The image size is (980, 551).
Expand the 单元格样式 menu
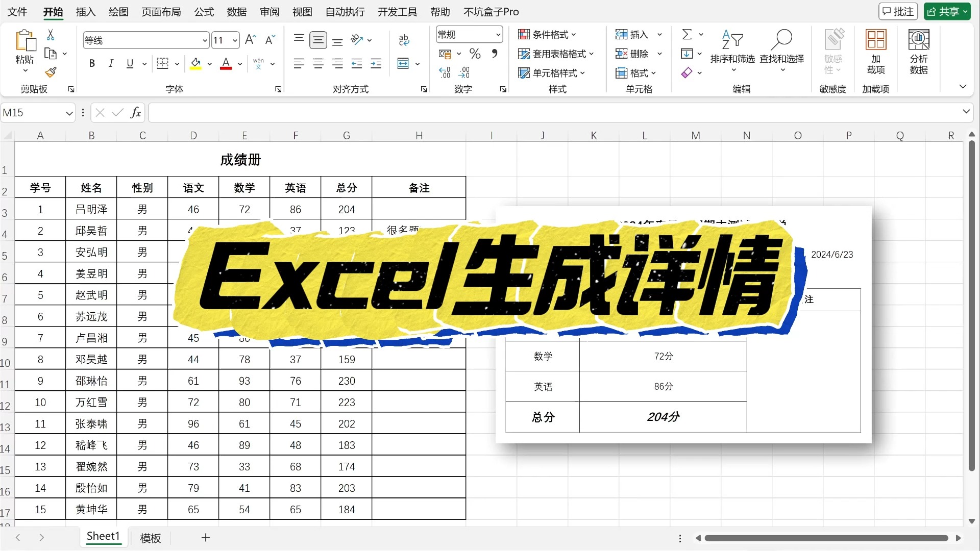pos(552,73)
